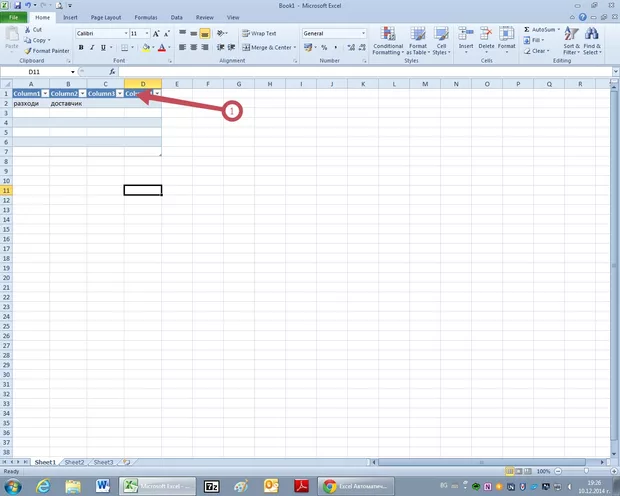The height and width of the screenshot is (496, 620).
Task: Toggle Underline formatting
Action: (x=103, y=48)
